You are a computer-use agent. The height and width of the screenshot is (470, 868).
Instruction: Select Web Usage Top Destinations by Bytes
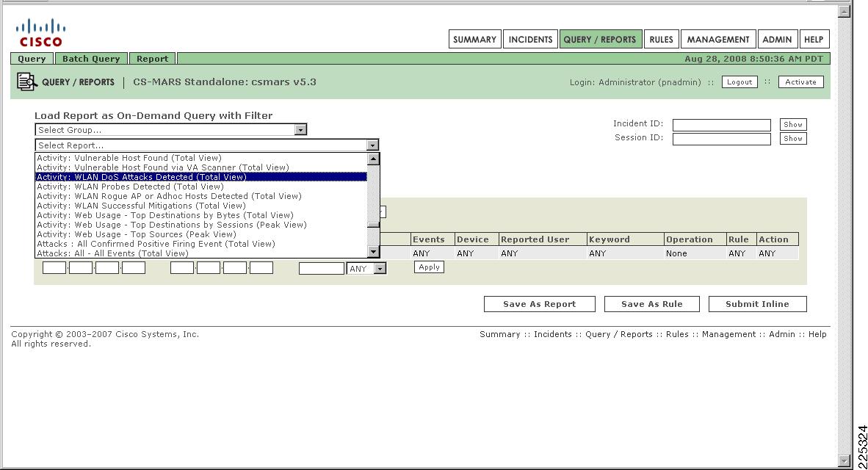coord(201,215)
